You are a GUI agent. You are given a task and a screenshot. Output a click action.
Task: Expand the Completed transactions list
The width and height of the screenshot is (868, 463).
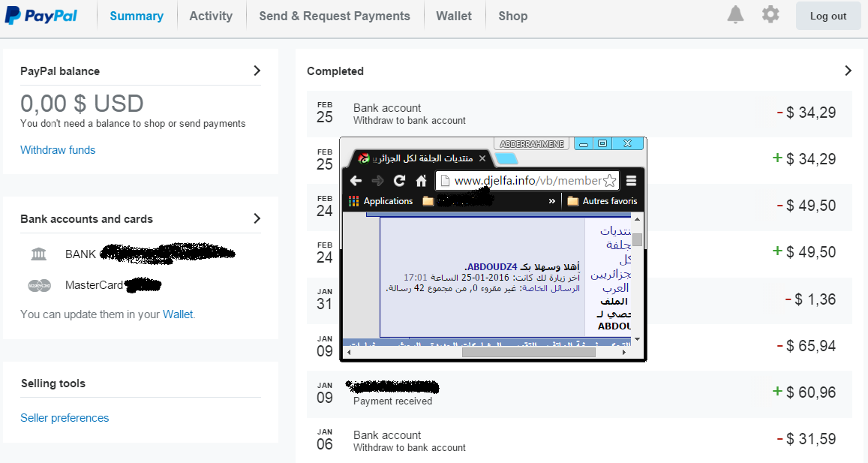(848, 71)
